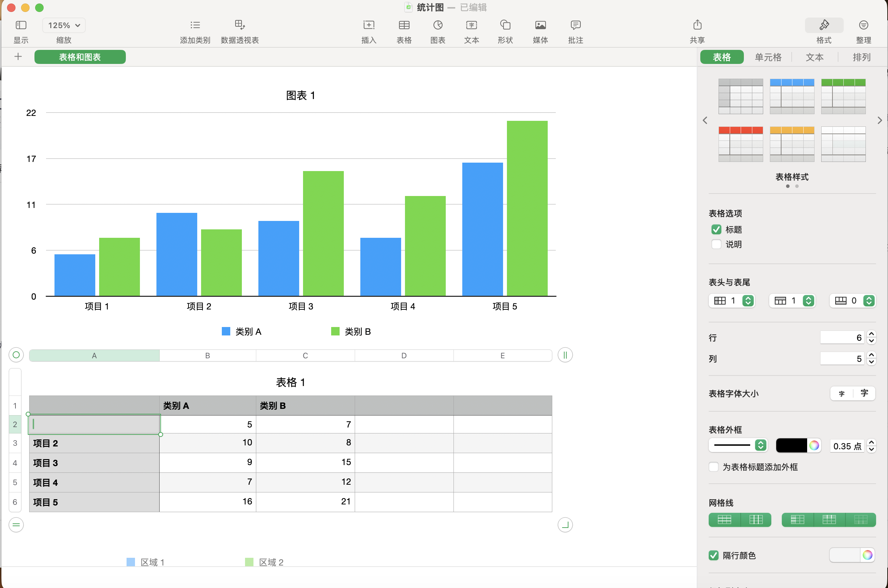
Task: Click the 列 column count input field
Action: click(x=842, y=359)
